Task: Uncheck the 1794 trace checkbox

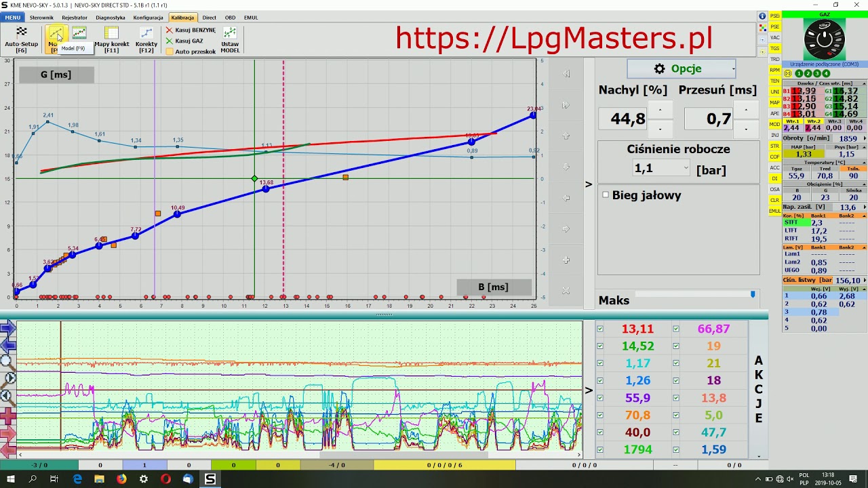Action: coord(600,449)
